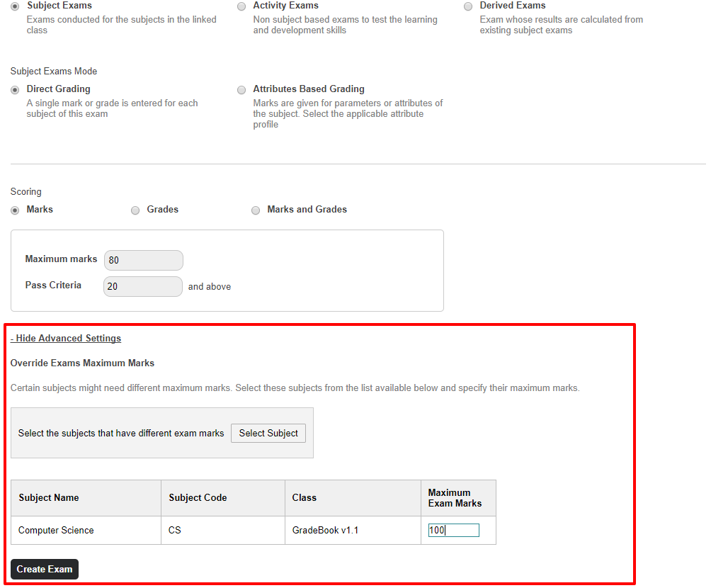This screenshot has width=711, height=588.
Task: Collapse section via Hide Advanced Settings link
Action: point(66,339)
